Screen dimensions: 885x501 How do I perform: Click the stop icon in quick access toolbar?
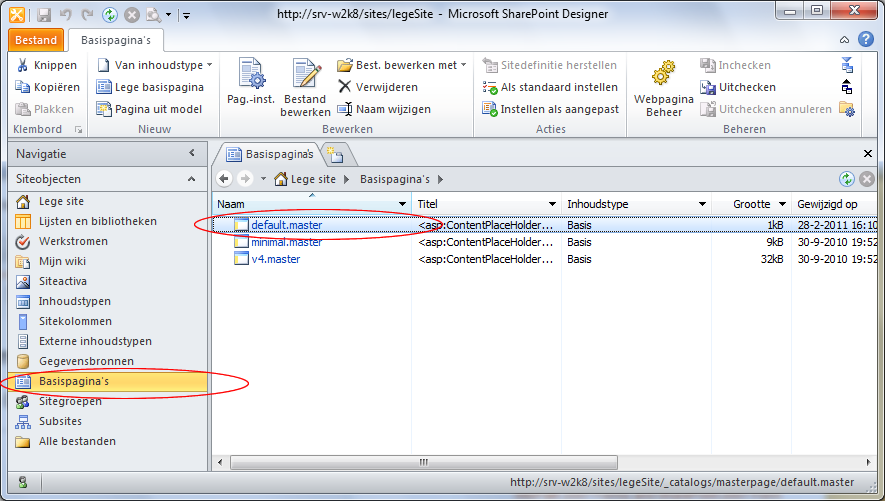(x=132, y=15)
